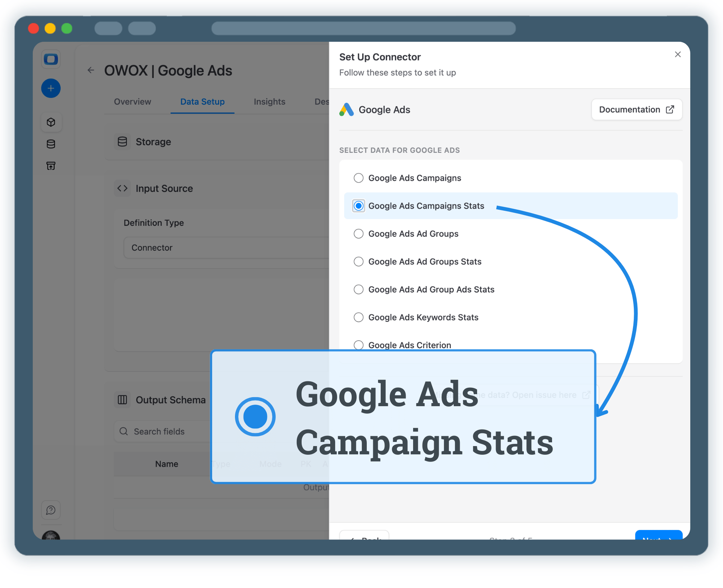
Task: Close the Set Up Connector panel
Action: tap(677, 55)
